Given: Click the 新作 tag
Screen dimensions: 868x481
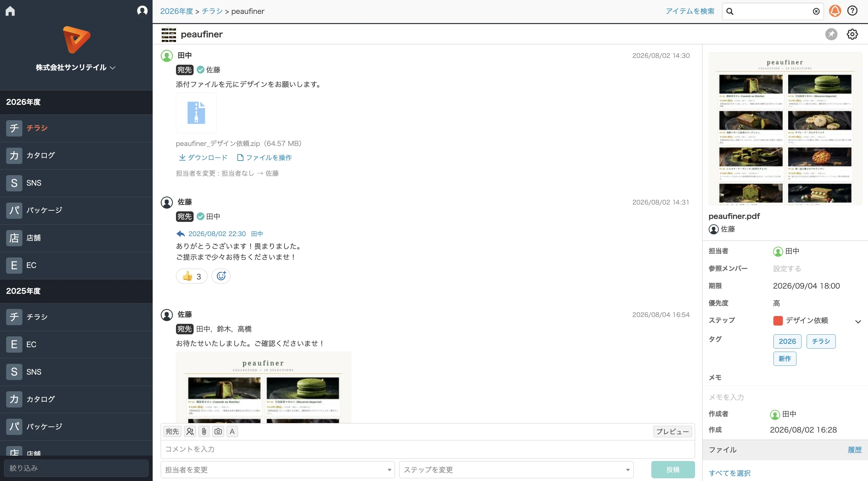Looking at the screenshot, I should (x=785, y=359).
